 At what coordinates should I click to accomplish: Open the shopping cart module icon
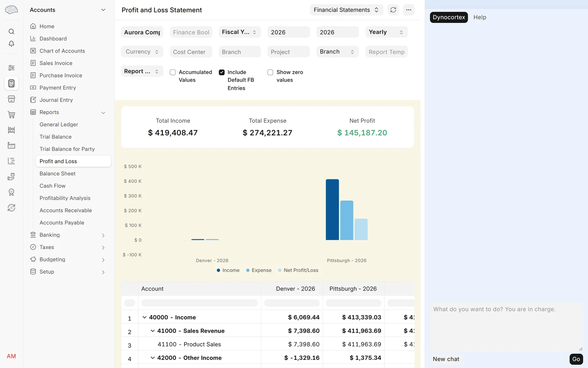pos(11,114)
